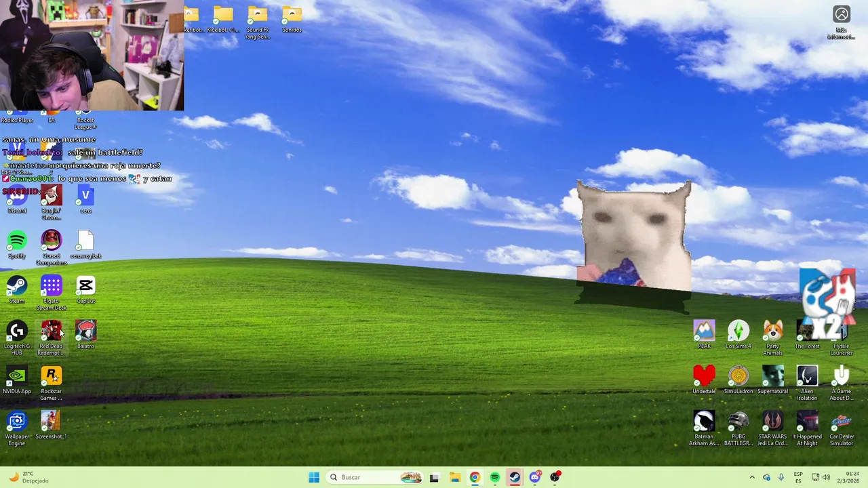This screenshot has height=488, width=868.
Task: Launch PEAK game shortcut
Action: (705, 335)
